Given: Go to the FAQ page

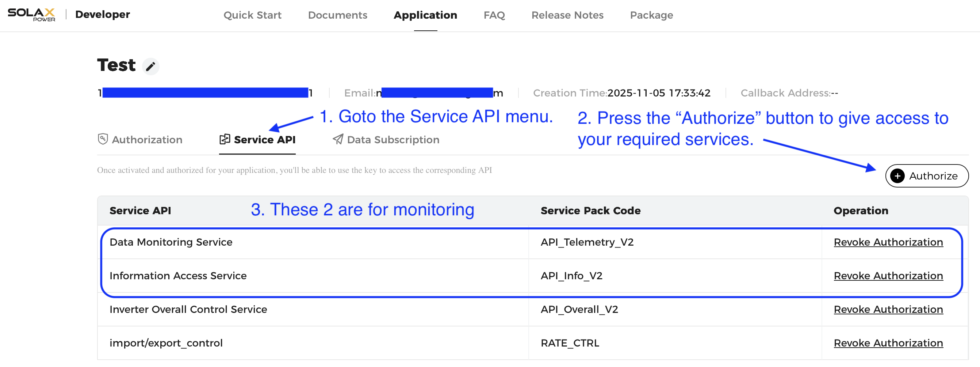Looking at the screenshot, I should 494,15.
